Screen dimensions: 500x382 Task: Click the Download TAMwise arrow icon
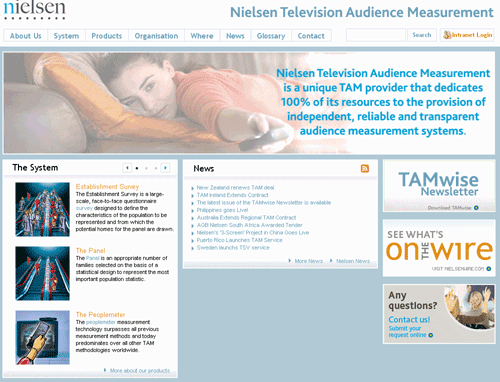tap(476, 208)
